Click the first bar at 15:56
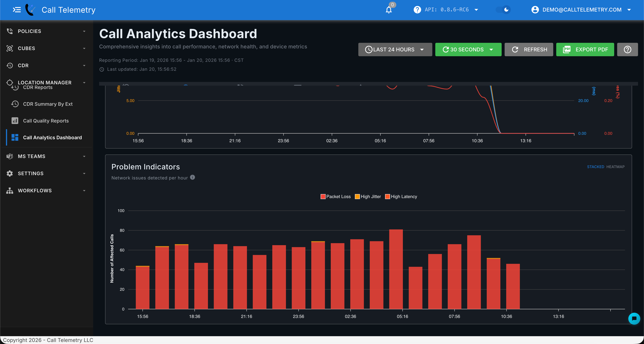The height and width of the screenshot is (344, 644). tap(143, 287)
